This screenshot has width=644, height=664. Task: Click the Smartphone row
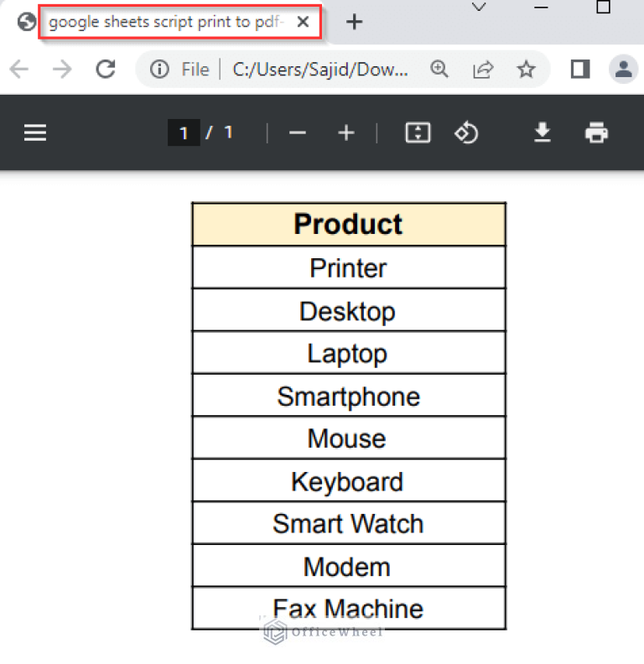coord(349,396)
